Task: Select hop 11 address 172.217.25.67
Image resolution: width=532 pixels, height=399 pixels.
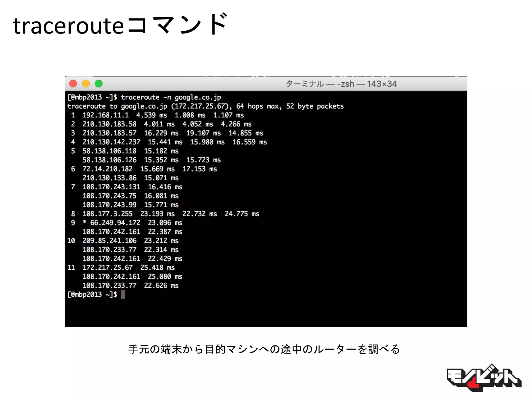Action: 108,268
